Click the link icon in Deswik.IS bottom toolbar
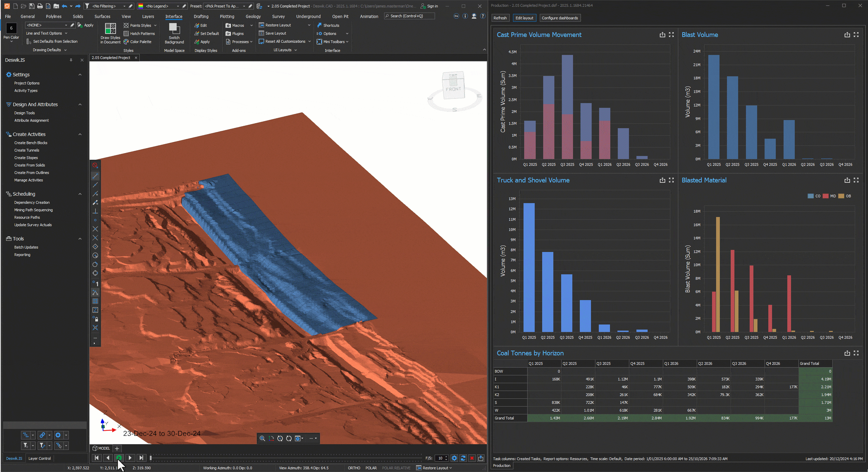Screen dimensions: 868x472 (x=42, y=435)
